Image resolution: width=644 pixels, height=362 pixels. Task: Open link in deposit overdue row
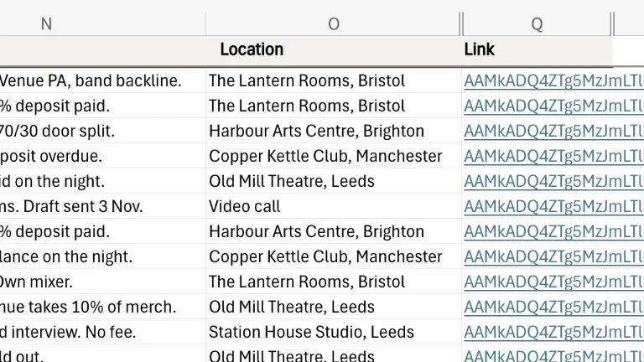coord(553,157)
